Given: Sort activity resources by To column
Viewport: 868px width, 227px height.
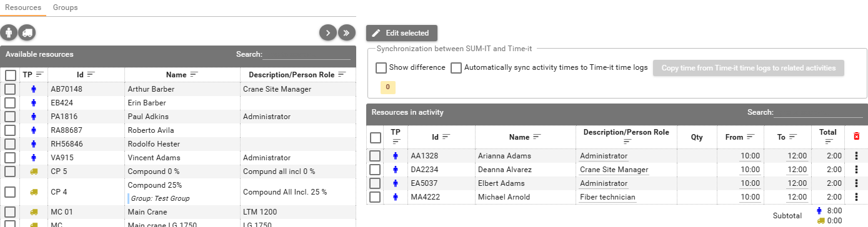Looking at the screenshot, I should click(x=793, y=137).
